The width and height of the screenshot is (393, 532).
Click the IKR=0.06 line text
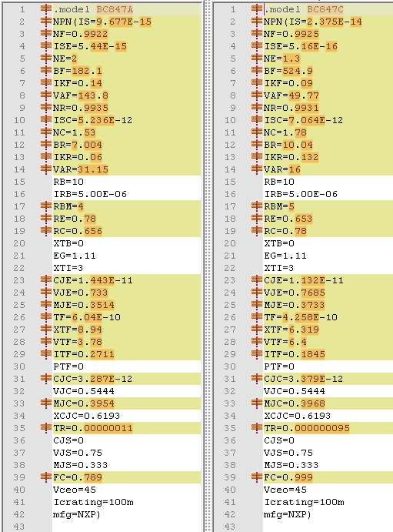[78, 157]
